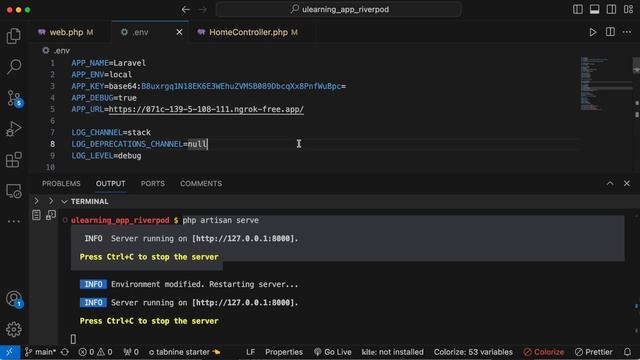The height and width of the screenshot is (360, 640).
Task: Click the Prettier status bar item
Action: 594,352
